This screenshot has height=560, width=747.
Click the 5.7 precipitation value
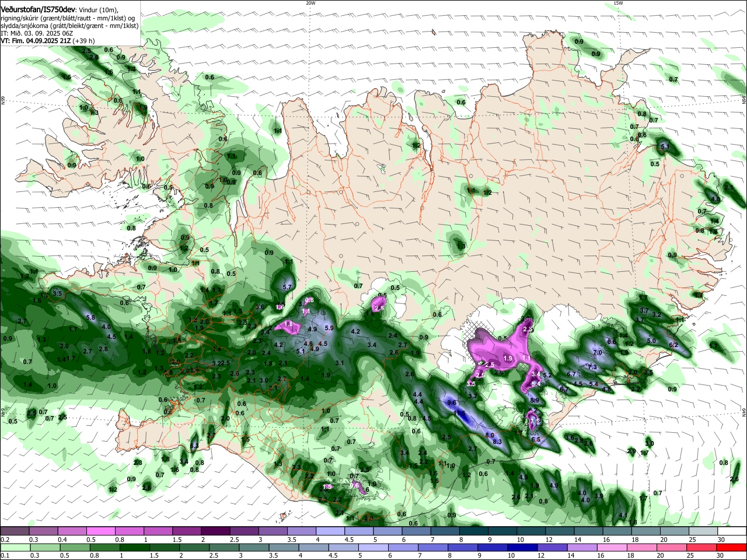tap(287, 287)
